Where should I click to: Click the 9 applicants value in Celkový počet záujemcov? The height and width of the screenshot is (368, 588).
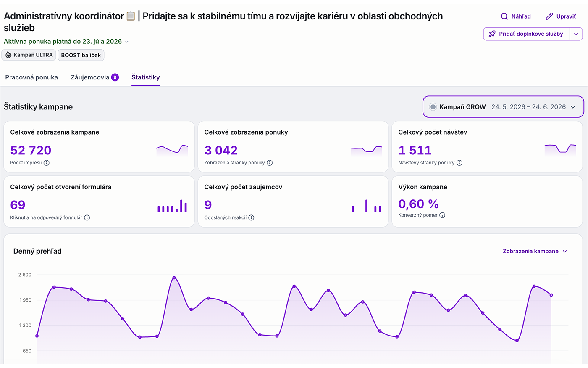208,205
